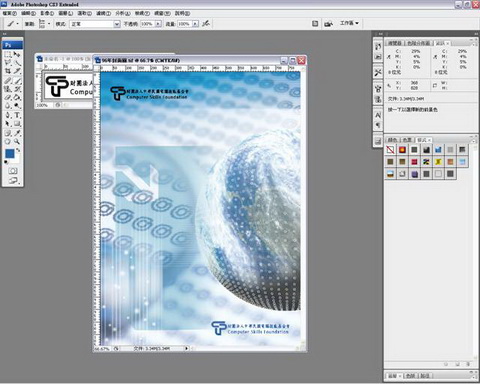The image size is (480, 384).
Task: Select the Horizontal Type tool
Action: click(17, 115)
